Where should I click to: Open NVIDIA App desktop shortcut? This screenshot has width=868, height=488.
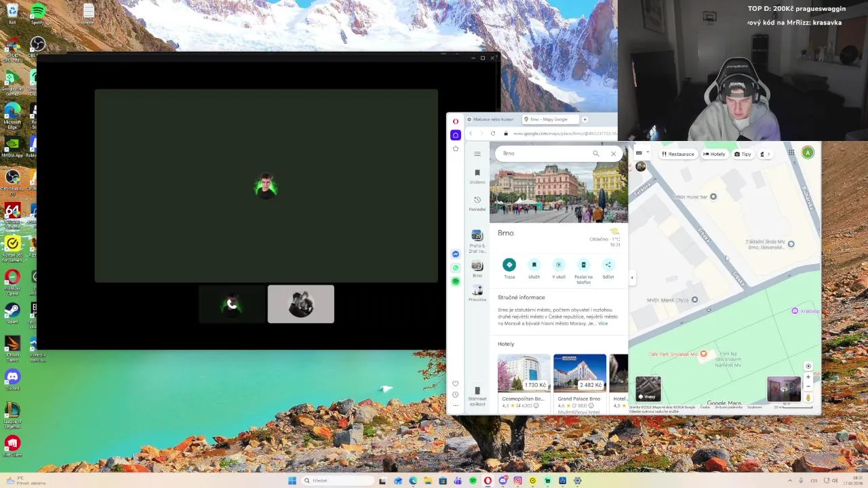tap(12, 146)
